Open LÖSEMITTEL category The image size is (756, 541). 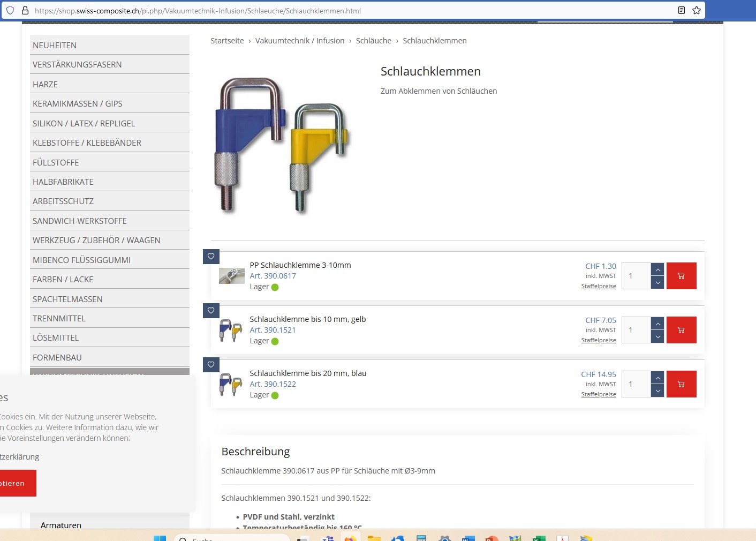(110, 337)
